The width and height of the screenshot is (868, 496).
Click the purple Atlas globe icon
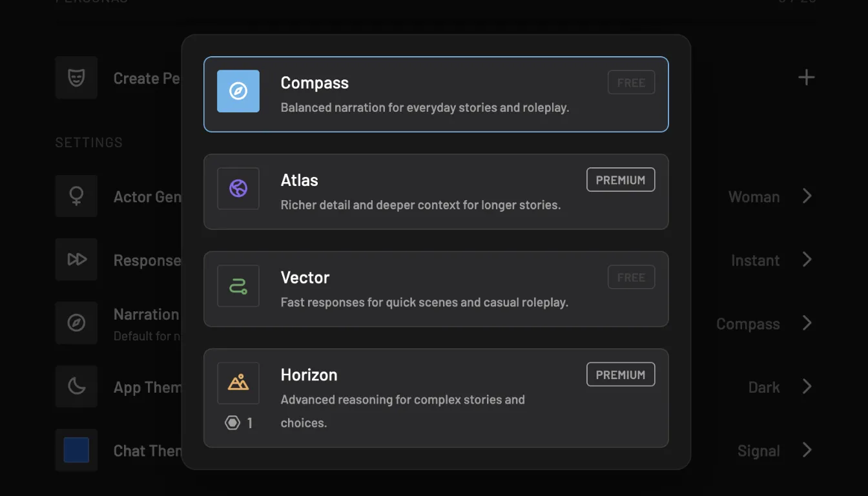click(x=238, y=189)
